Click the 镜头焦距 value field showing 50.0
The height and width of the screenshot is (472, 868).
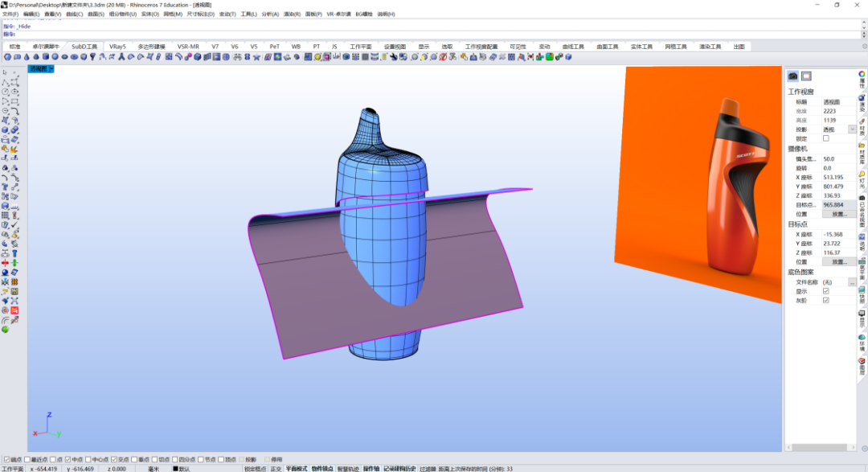point(838,159)
